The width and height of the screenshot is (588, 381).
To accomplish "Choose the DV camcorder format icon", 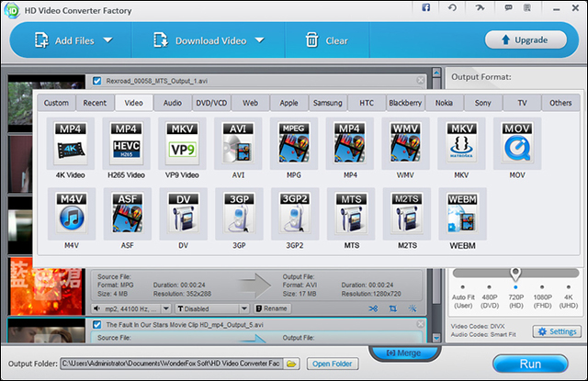I will [x=184, y=214].
